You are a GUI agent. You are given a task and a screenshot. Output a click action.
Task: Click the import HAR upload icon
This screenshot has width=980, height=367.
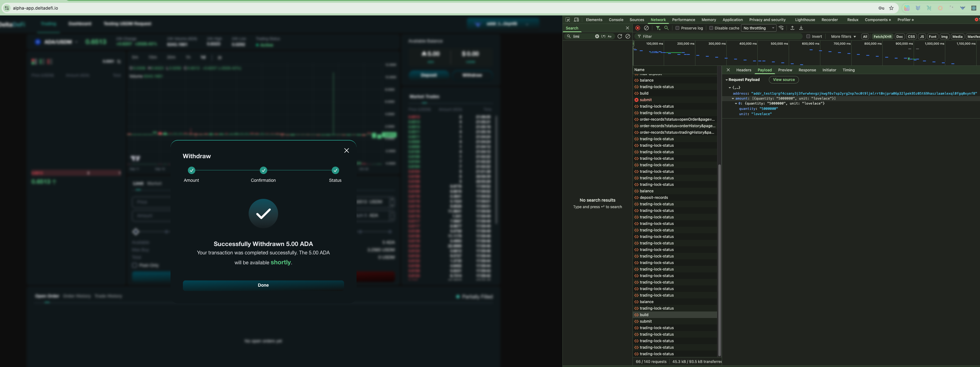tap(792, 28)
